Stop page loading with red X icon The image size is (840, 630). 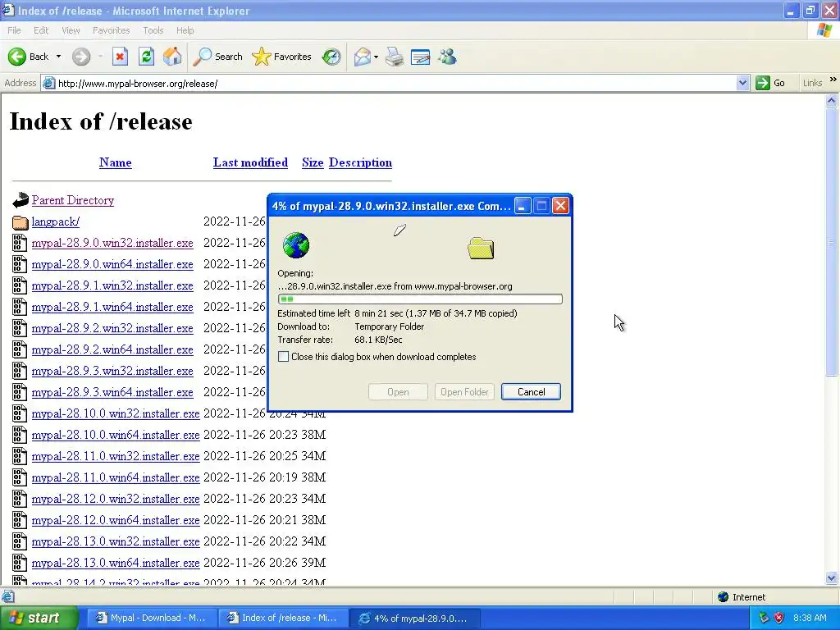point(120,57)
